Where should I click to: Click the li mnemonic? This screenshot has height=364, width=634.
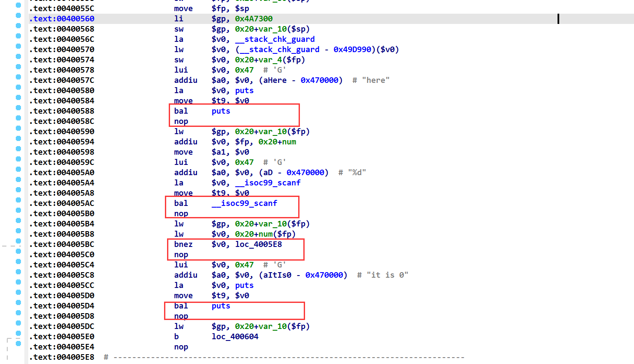click(179, 19)
